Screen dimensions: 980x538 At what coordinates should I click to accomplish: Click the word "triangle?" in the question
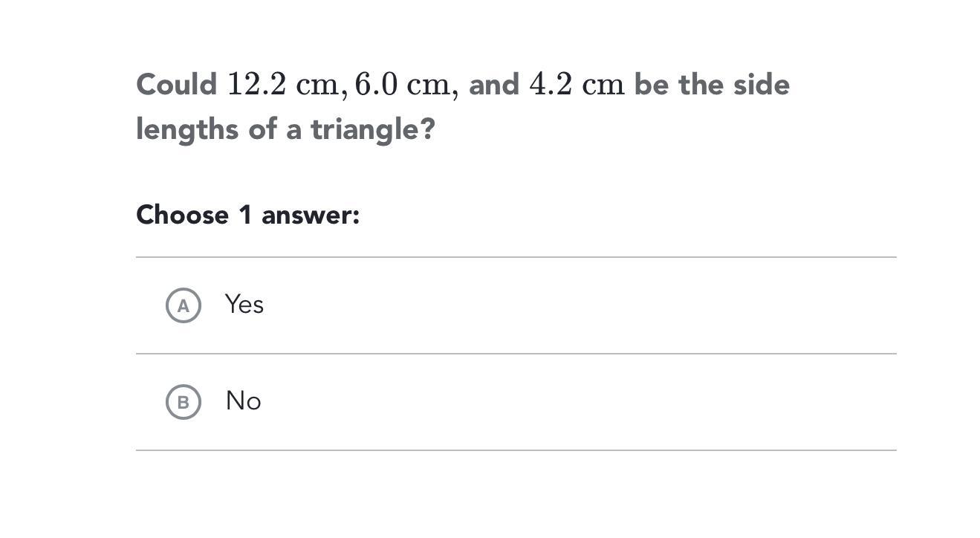pyautogui.click(x=372, y=130)
